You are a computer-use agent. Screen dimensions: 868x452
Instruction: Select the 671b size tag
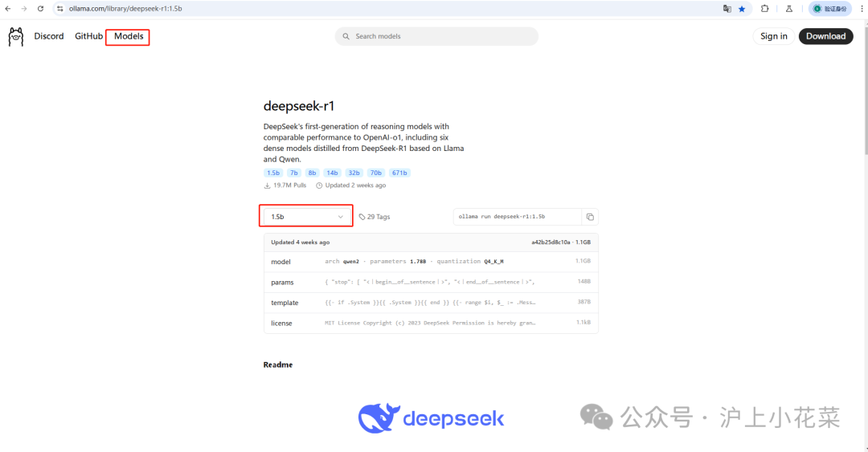[399, 173]
